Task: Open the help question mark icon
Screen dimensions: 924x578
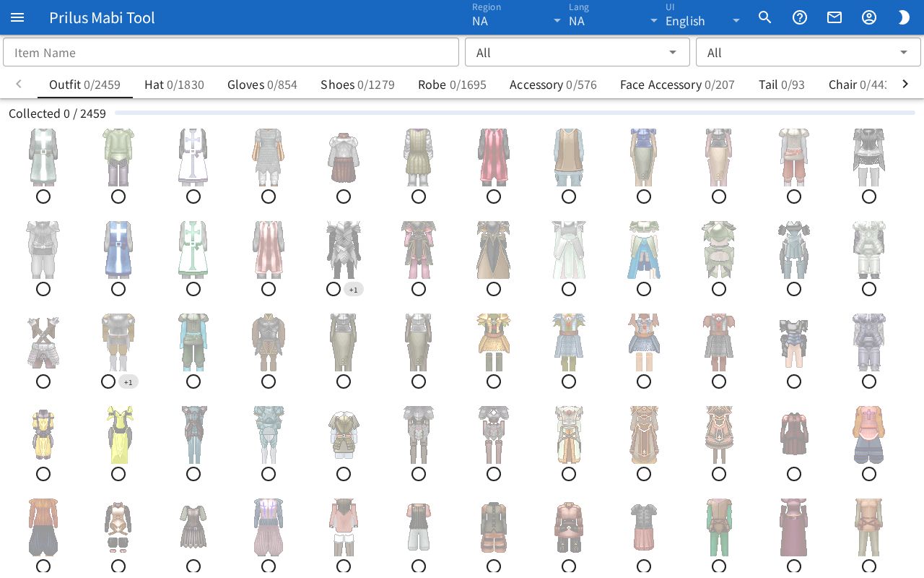Action: click(x=800, y=17)
